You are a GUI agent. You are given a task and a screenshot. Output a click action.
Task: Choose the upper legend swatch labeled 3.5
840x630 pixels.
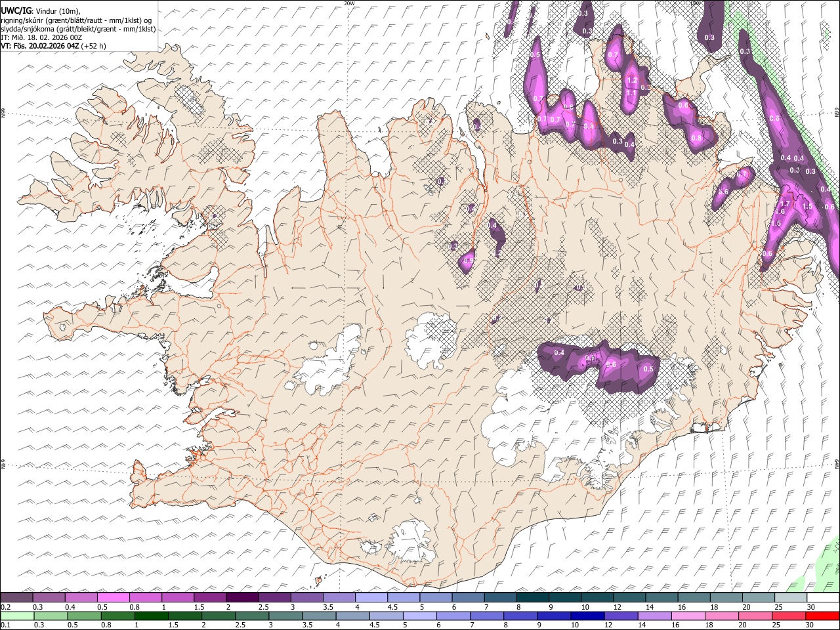(339, 597)
